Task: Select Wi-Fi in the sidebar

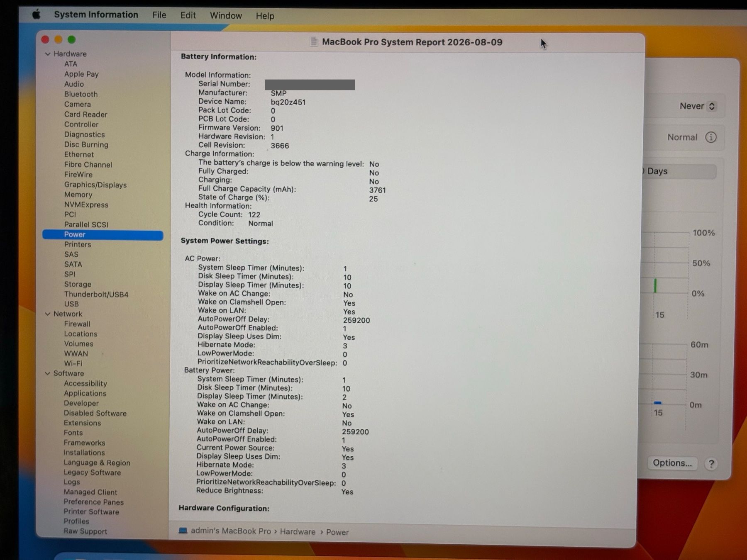Action: coord(73,363)
